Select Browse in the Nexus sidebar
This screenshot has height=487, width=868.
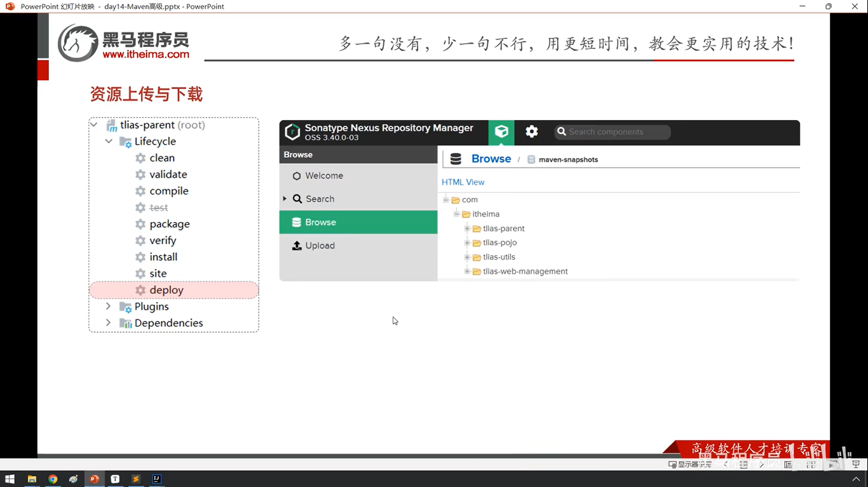click(358, 222)
